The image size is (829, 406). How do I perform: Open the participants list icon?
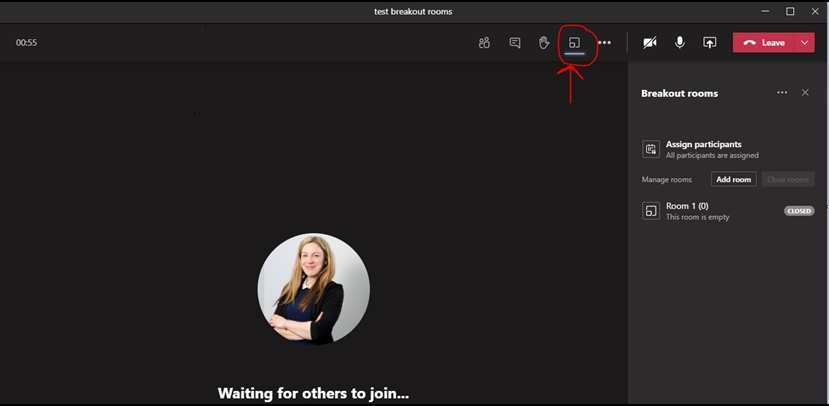coord(484,43)
